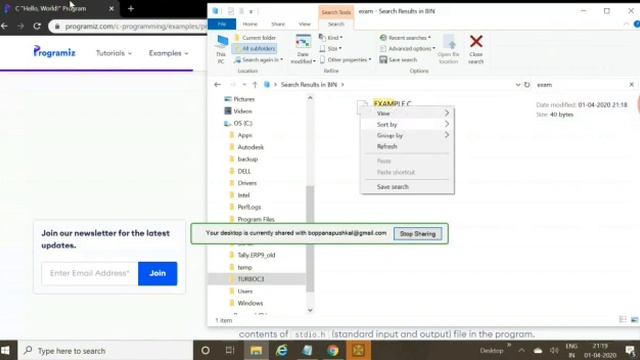
Task: Click the Explorer refresh button
Action: pos(527,84)
